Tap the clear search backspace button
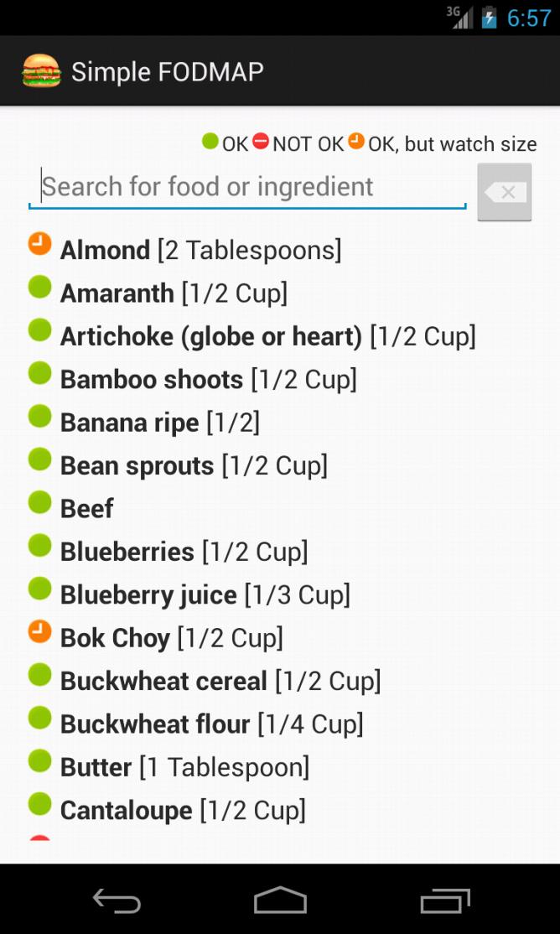Image resolution: width=560 pixels, height=934 pixels. click(x=504, y=192)
